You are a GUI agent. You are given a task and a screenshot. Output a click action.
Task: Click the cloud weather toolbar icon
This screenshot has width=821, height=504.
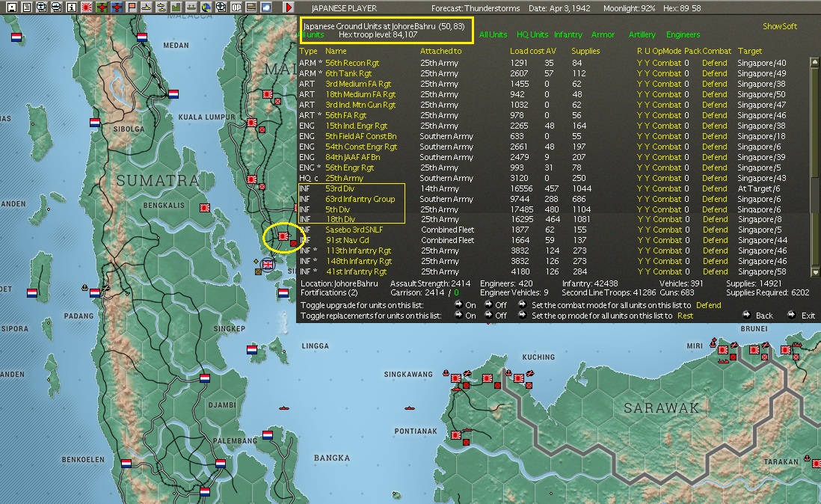[x=266, y=7]
